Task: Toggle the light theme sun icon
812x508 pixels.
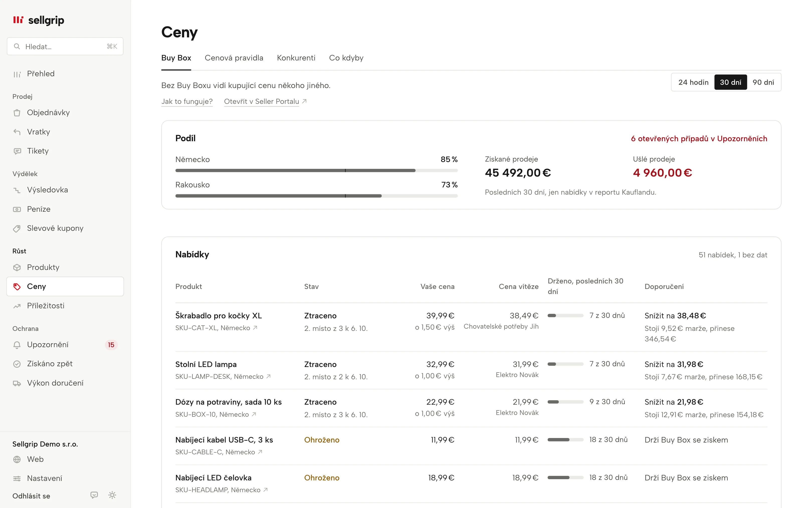Action: point(112,495)
